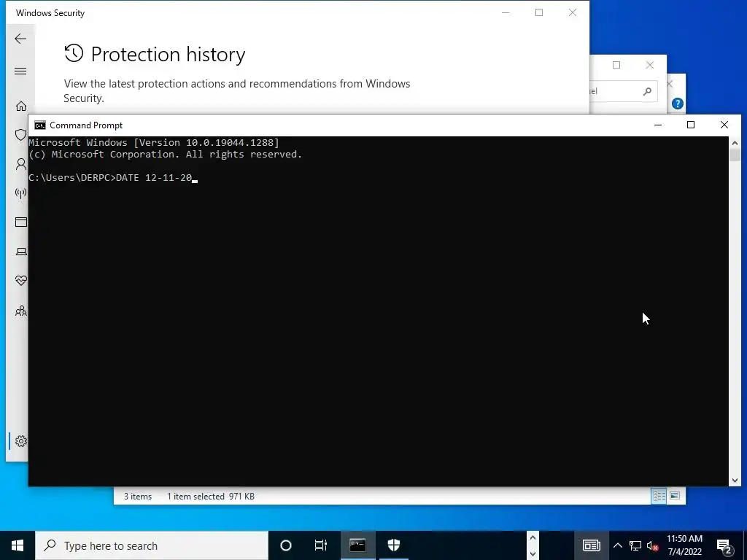
Task: Click the taskbar search box
Action: tap(152, 545)
